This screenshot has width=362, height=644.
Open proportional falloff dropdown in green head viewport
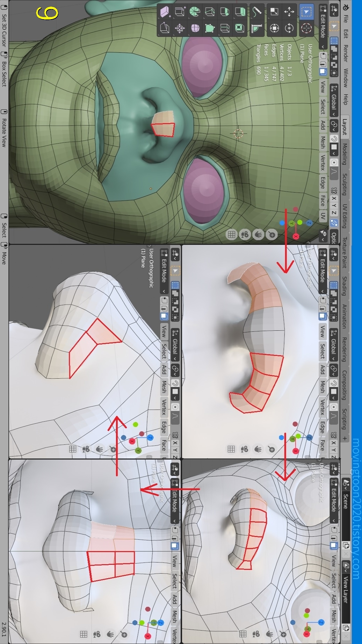point(334,173)
